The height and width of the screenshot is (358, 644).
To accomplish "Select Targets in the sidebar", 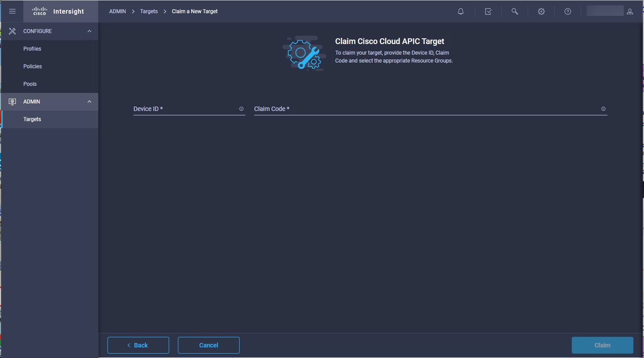I will (x=49, y=119).
